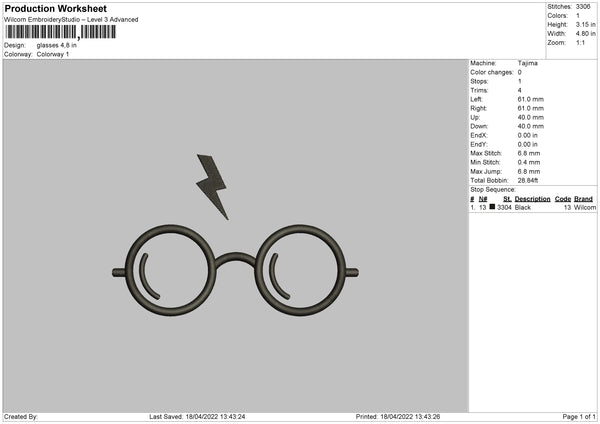Image resolution: width=600 pixels, height=424 pixels.
Task: Click the 'Wilcom EmbroideryStudio – Level 3 Advanced' text
Action: (71, 20)
